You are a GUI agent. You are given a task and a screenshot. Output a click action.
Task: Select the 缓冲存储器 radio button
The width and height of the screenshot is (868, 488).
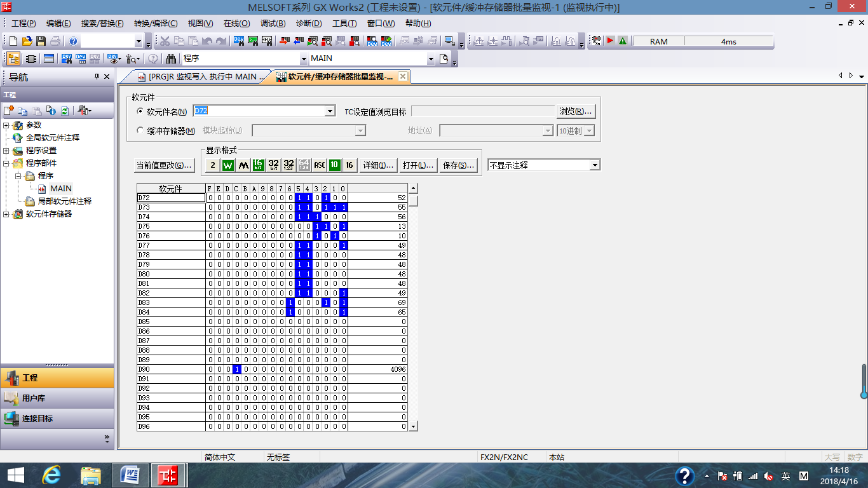point(141,130)
